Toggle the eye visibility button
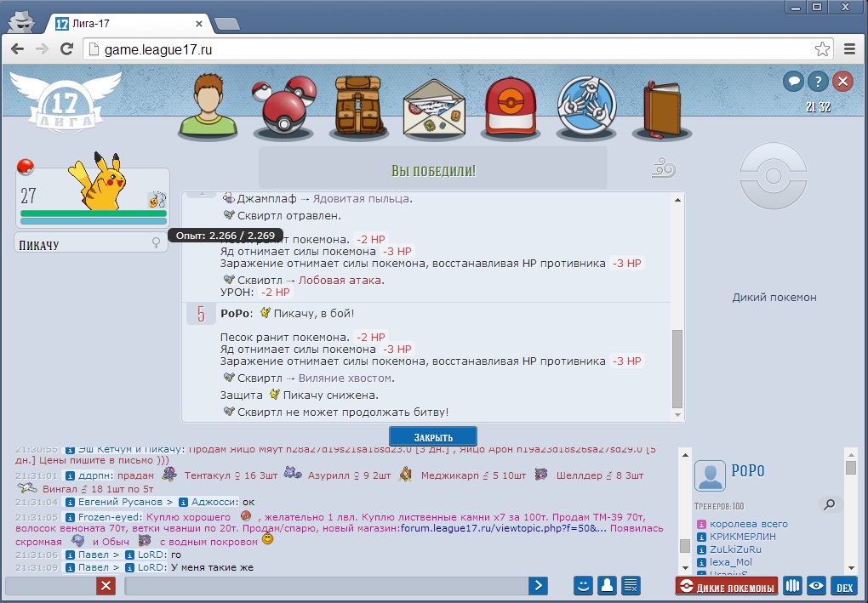Screen dimensions: 868x603 pos(816,586)
